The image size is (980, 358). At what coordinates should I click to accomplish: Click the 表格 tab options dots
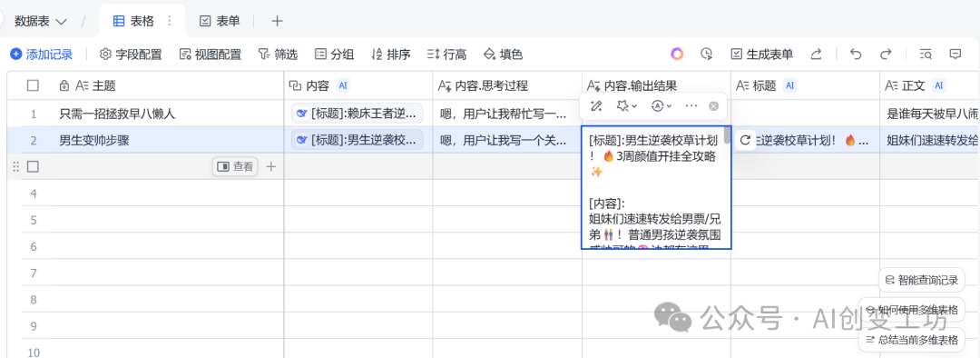point(169,21)
